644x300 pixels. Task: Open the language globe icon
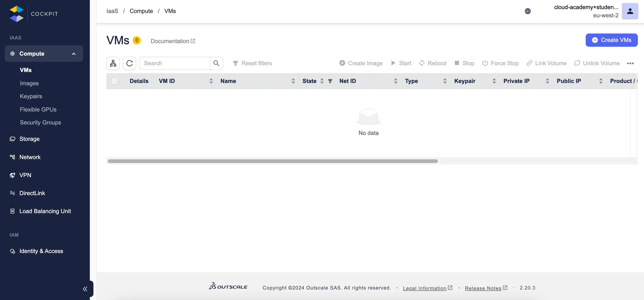pos(528,11)
